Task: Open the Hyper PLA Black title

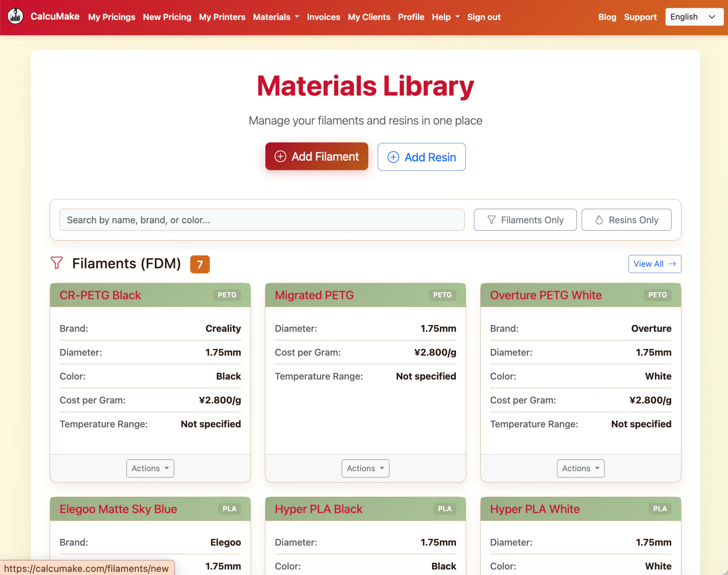Action: (319, 509)
